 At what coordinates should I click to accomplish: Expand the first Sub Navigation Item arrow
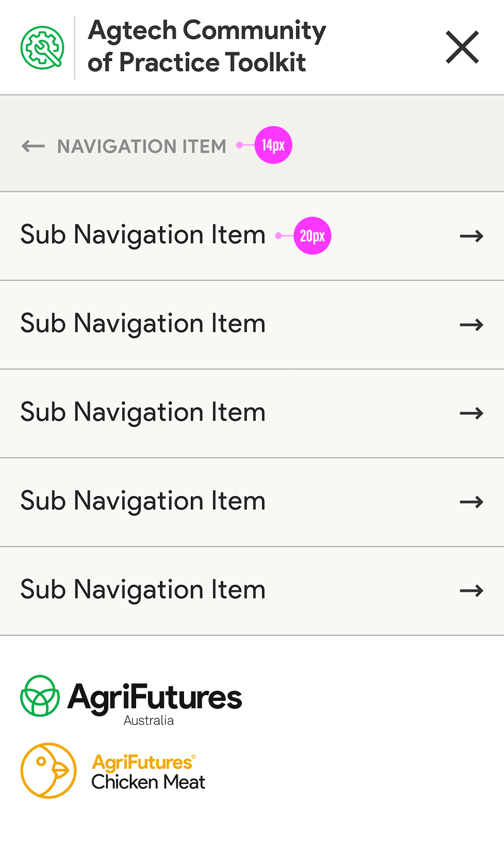471,236
